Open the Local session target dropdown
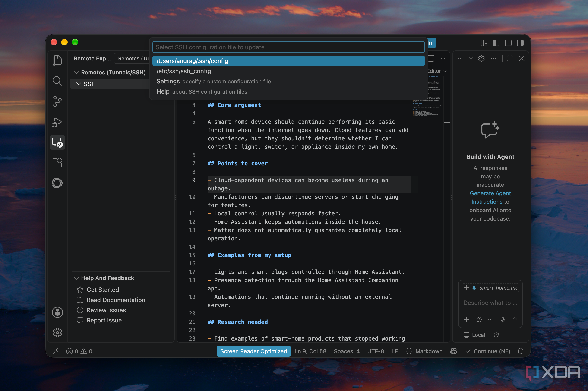The image size is (588, 391). (x=474, y=335)
